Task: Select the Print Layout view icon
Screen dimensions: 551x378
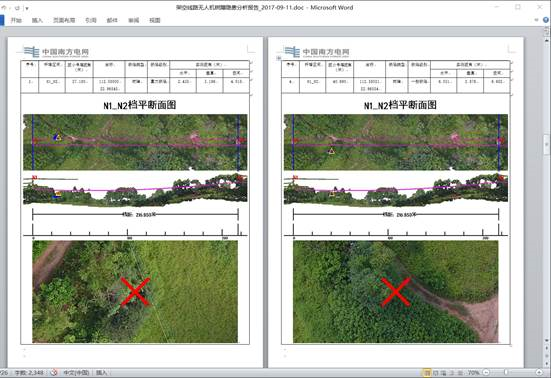Action: pos(427,372)
